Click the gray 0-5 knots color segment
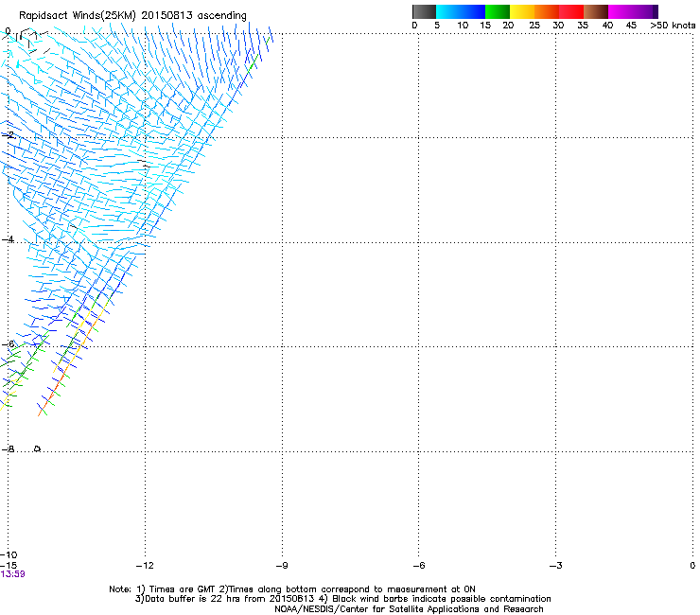This screenshot has width=700, height=615. tap(424, 11)
